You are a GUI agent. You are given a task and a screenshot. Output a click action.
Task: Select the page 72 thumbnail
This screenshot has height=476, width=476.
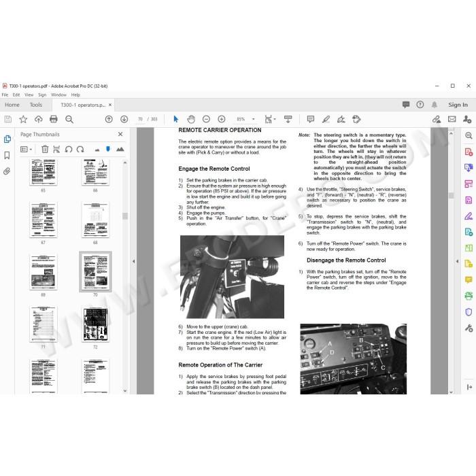coord(95,324)
